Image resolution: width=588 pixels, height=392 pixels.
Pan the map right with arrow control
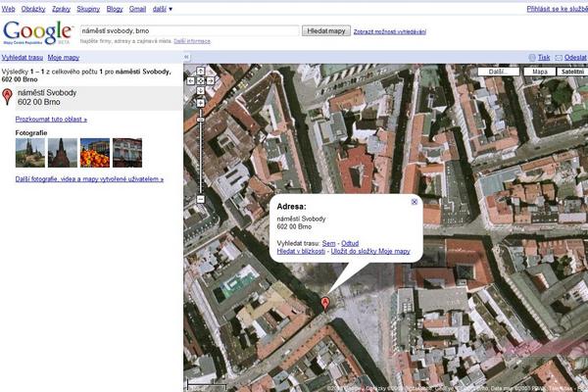[x=210, y=80]
